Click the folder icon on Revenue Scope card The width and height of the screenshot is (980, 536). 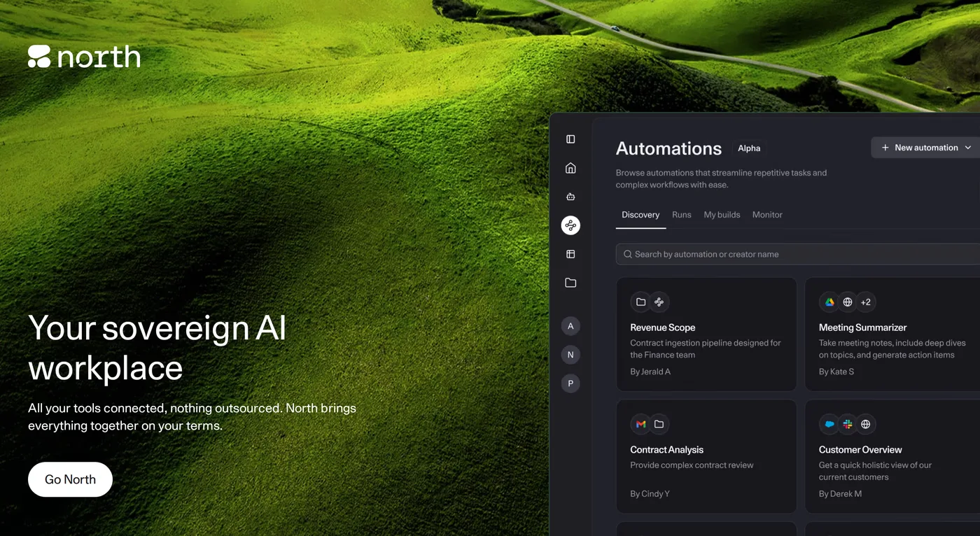pos(640,302)
